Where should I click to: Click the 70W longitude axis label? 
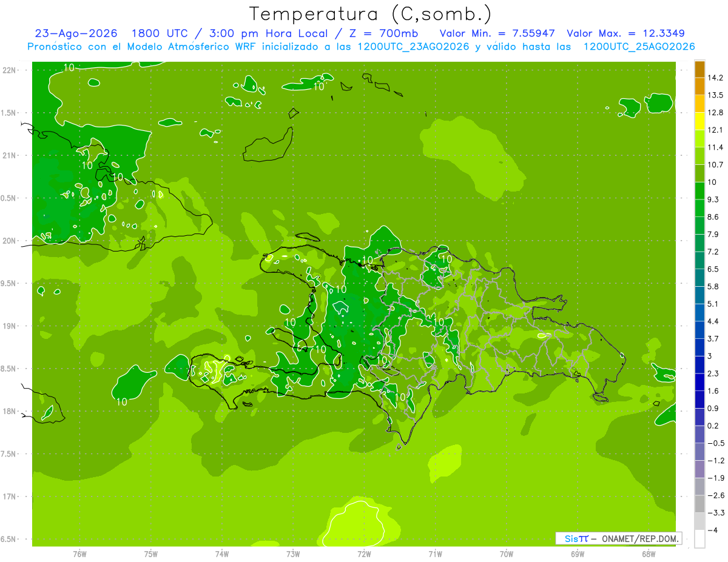507,554
